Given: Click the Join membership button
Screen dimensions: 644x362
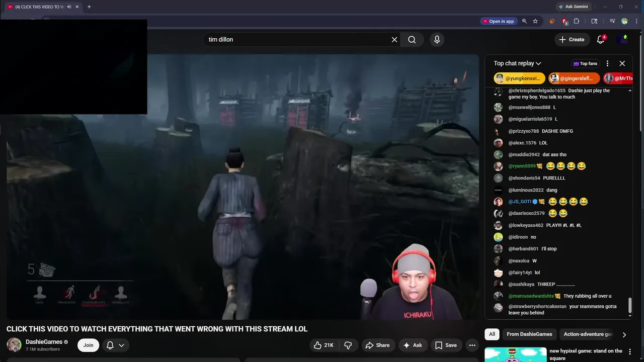Looking at the screenshot, I should (x=88, y=345).
